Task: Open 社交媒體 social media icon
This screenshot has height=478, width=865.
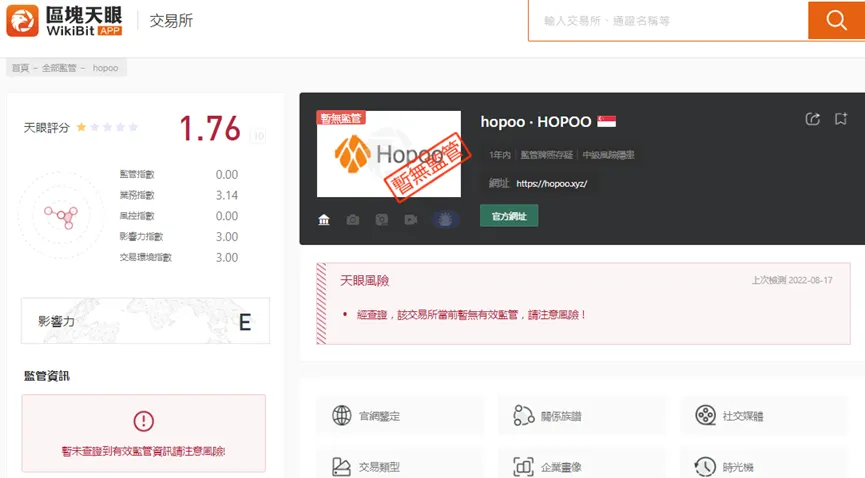Action: click(x=706, y=415)
